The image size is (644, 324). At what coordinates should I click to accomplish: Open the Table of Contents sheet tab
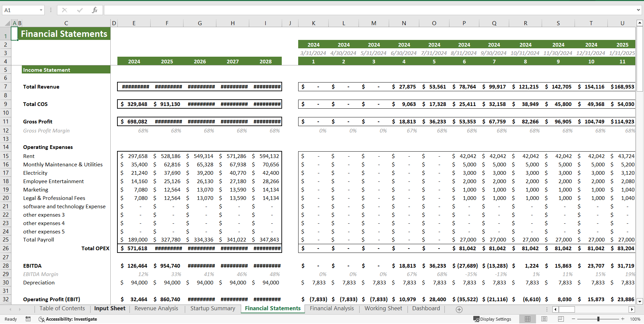click(62, 309)
